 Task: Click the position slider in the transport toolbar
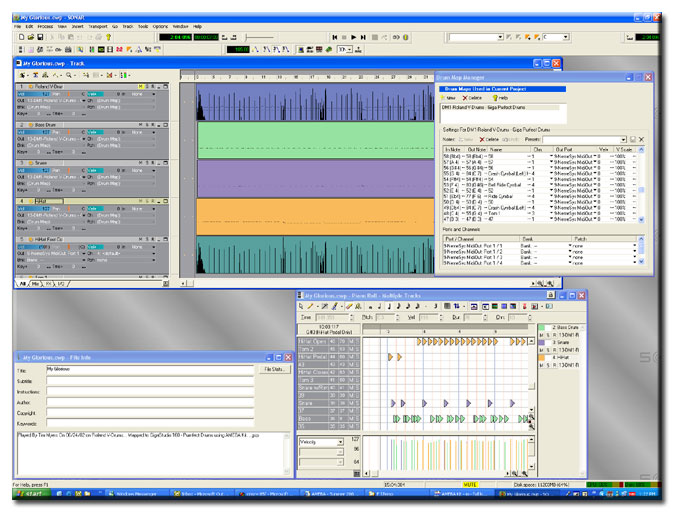(257, 37)
